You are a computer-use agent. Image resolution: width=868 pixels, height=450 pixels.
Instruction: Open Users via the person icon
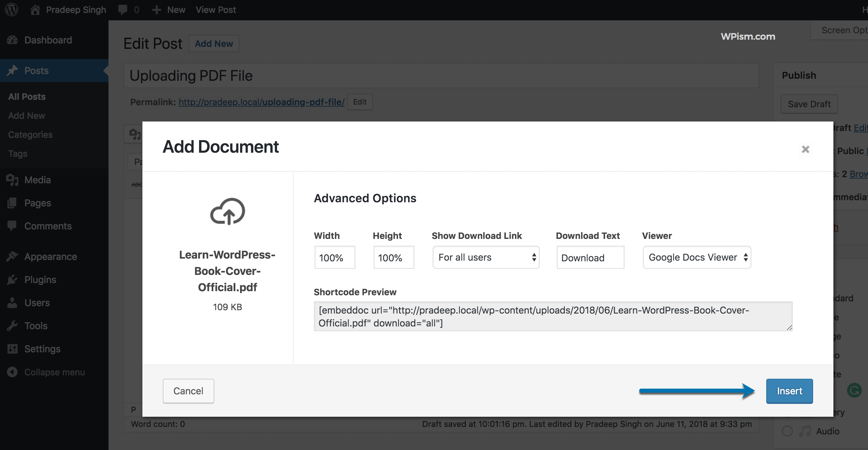(13, 302)
